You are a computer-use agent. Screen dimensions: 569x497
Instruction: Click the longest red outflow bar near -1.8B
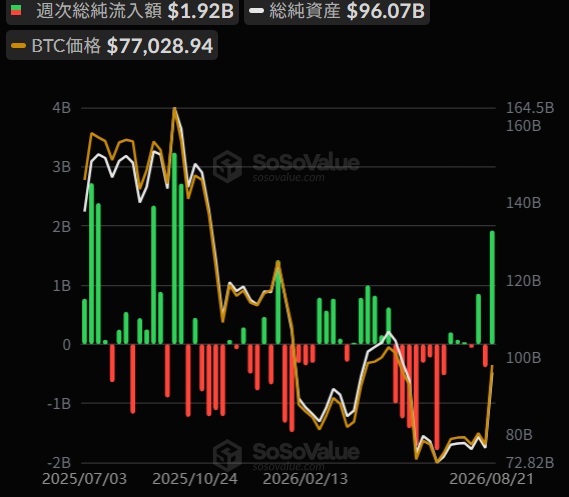pos(437,397)
